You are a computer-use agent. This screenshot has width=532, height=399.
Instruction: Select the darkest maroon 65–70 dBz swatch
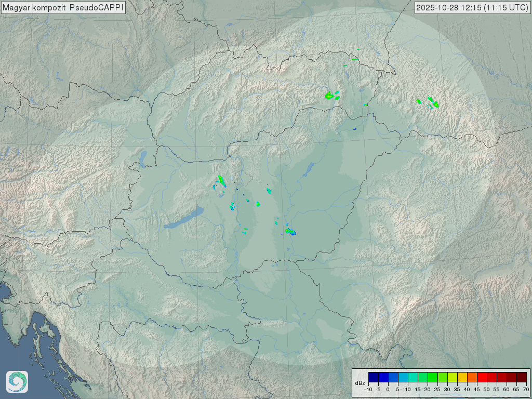point(521,377)
